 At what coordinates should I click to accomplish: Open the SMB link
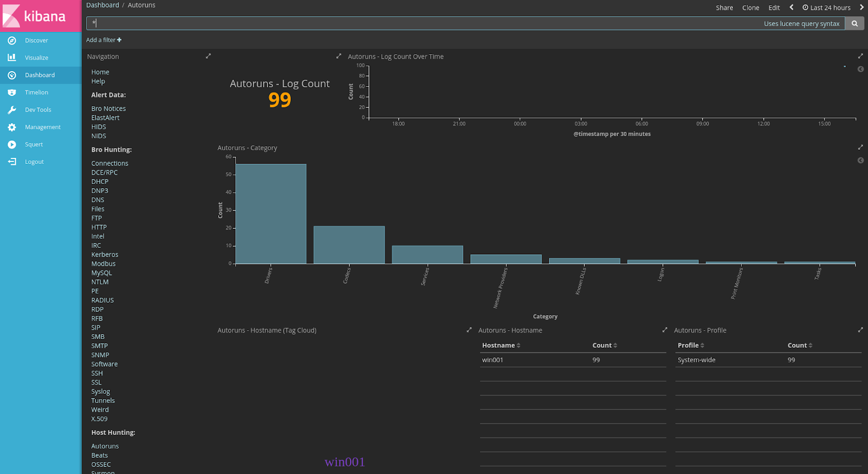[x=98, y=337]
